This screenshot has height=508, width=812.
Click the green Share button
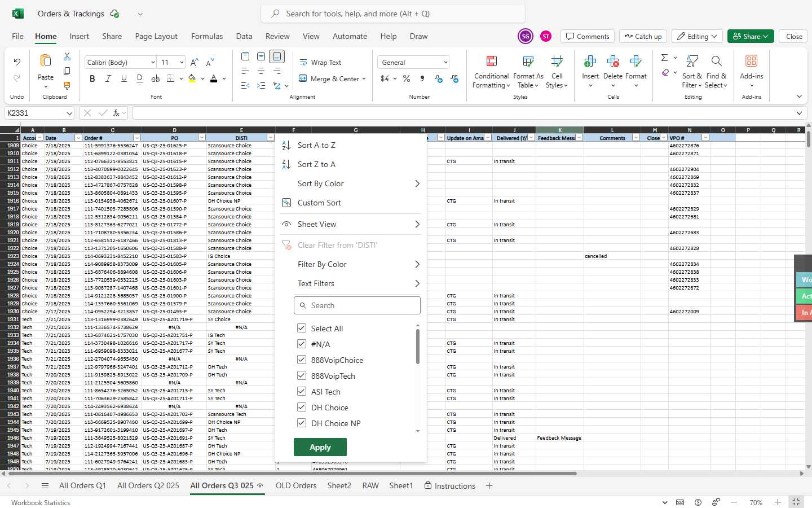751,36
